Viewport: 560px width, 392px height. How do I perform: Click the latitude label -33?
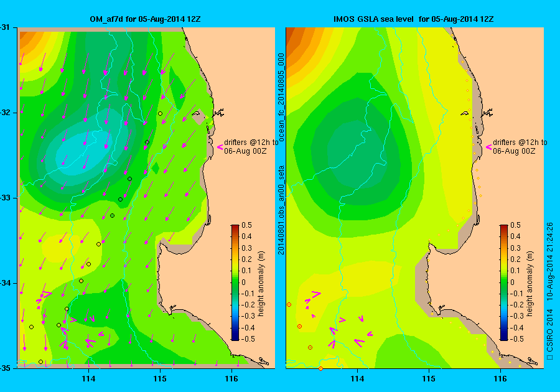click(4, 198)
